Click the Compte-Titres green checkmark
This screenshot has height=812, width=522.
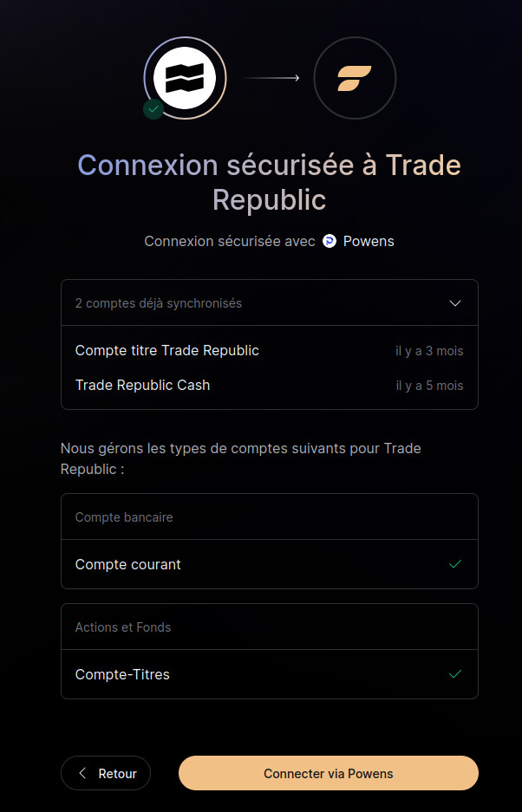click(x=455, y=674)
